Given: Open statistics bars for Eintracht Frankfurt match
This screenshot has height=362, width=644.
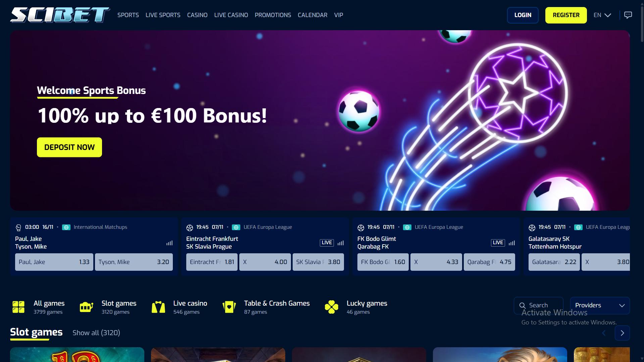Looking at the screenshot, I should click(341, 243).
